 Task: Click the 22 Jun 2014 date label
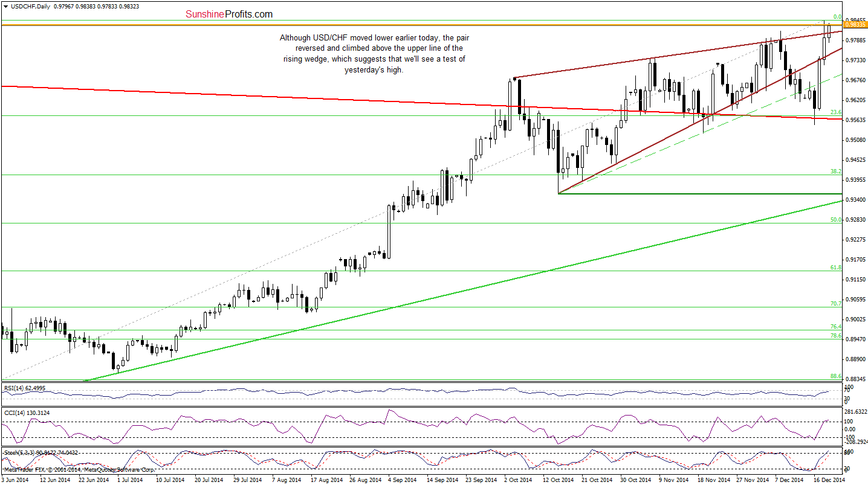94,480
